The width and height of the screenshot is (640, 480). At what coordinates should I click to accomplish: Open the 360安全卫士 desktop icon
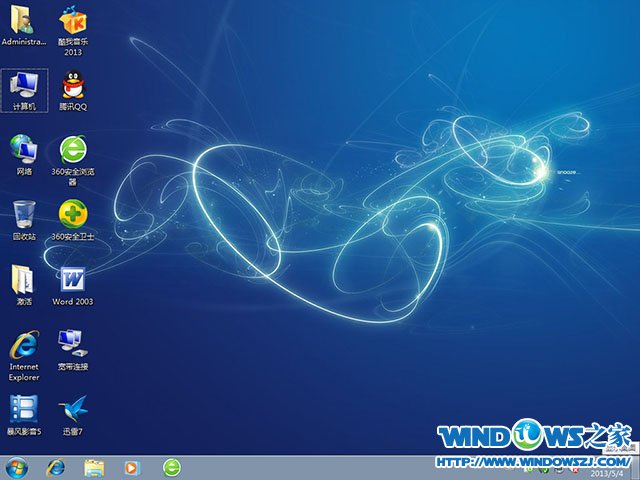(x=73, y=220)
